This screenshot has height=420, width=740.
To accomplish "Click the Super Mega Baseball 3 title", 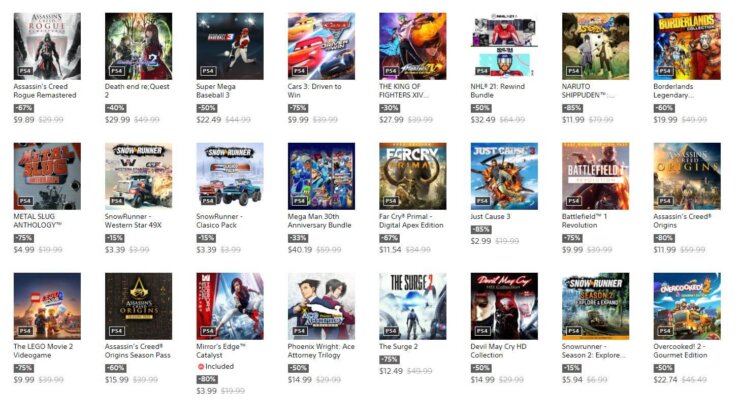I will (x=216, y=91).
